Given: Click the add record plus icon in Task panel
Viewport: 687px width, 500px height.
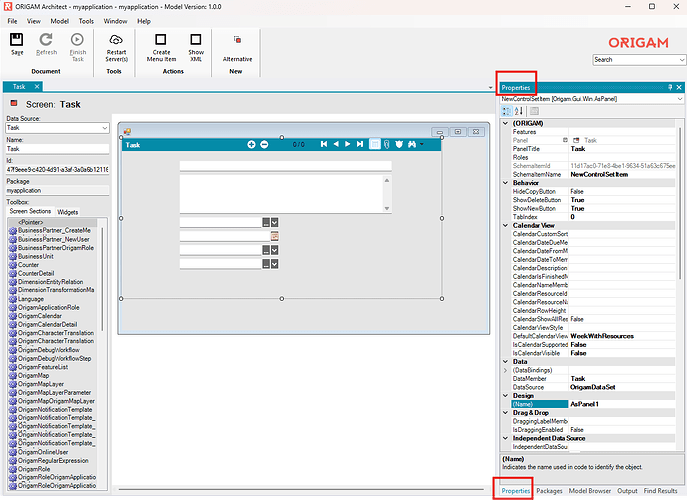Looking at the screenshot, I should (251, 144).
